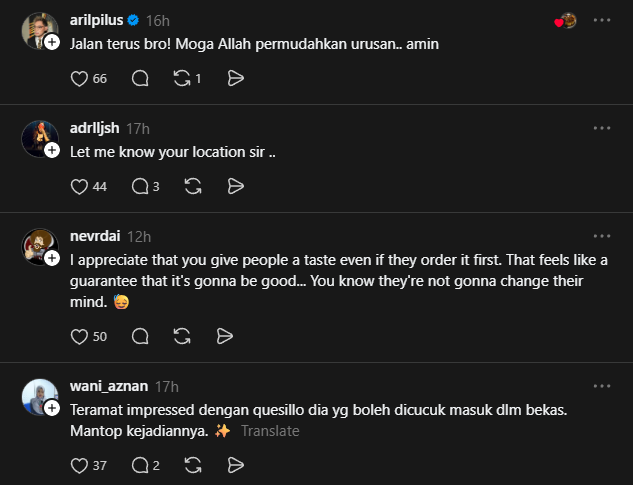Image resolution: width=633 pixels, height=485 pixels.
Task: Open wani_aznan's profile via username
Action: 110,386
